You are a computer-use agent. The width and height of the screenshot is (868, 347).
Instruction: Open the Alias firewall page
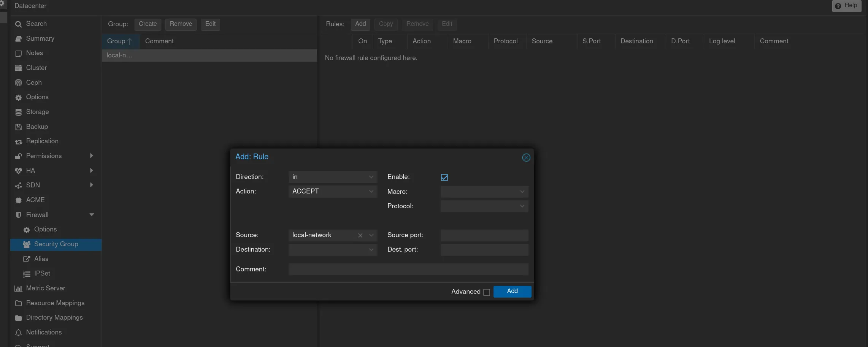tap(41, 259)
